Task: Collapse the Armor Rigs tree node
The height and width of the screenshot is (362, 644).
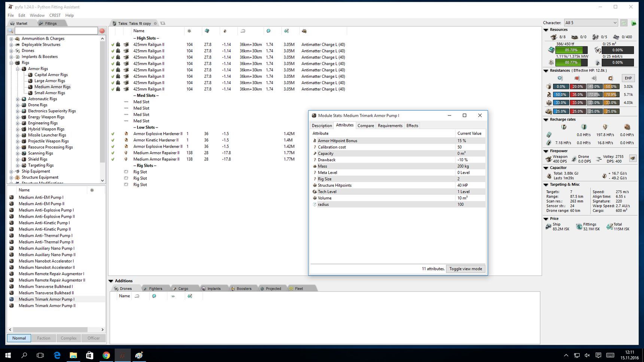Action: [18, 69]
